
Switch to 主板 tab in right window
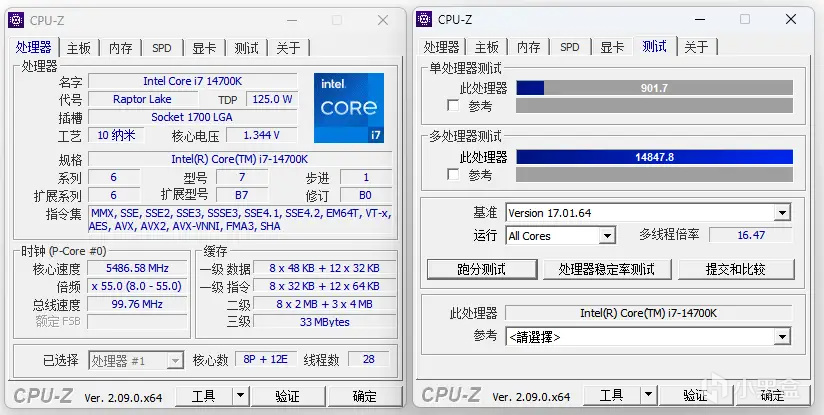tap(487, 47)
